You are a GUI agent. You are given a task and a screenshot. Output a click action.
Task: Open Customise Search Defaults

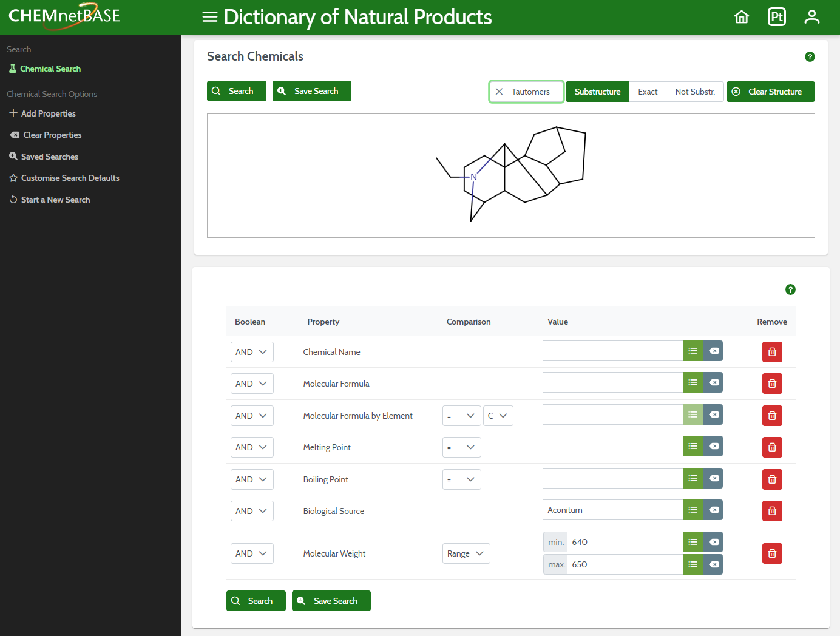tap(64, 178)
